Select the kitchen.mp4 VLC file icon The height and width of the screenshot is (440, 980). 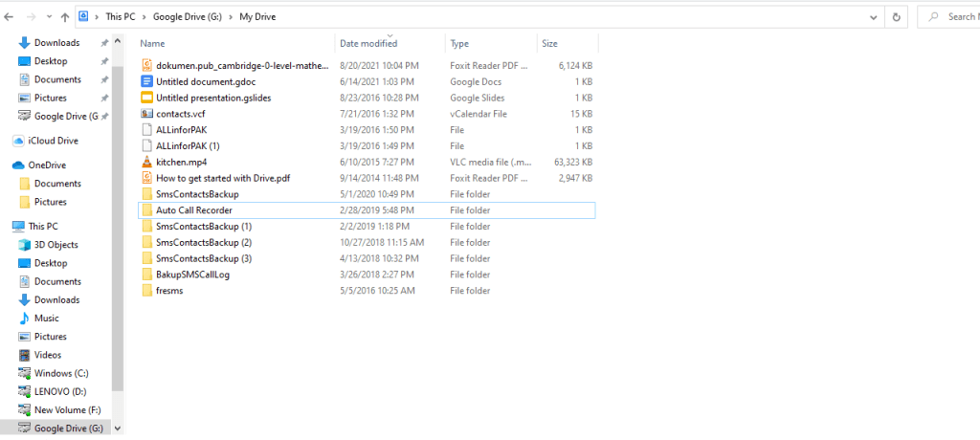click(x=146, y=162)
